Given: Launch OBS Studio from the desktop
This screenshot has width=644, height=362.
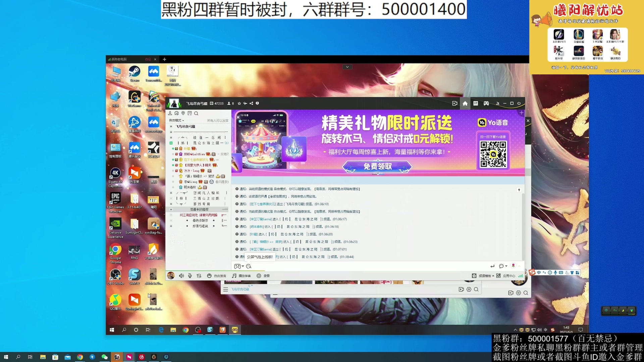Looking at the screenshot, I should pos(115,275).
